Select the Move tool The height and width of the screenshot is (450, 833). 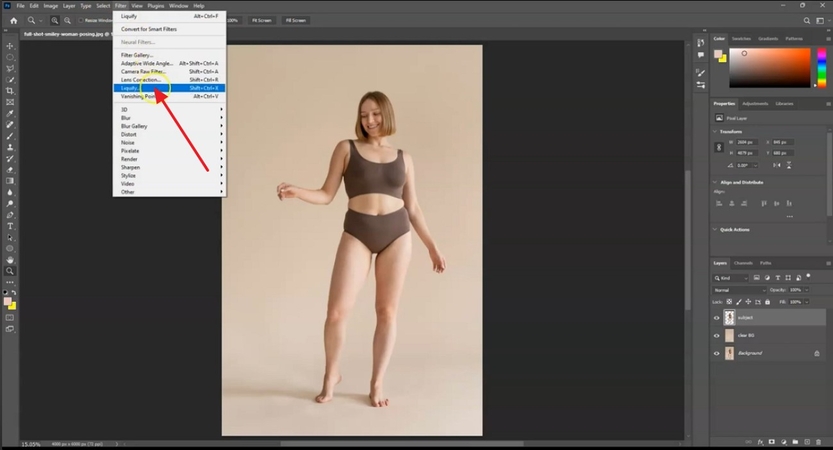[x=10, y=46]
